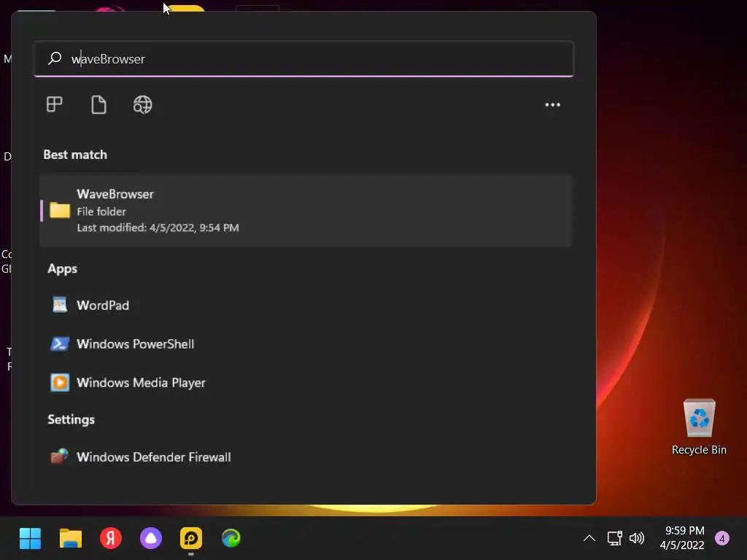The width and height of the screenshot is (747, 560).
Task: Open the Windows Start button
Action: coord(30,538)
